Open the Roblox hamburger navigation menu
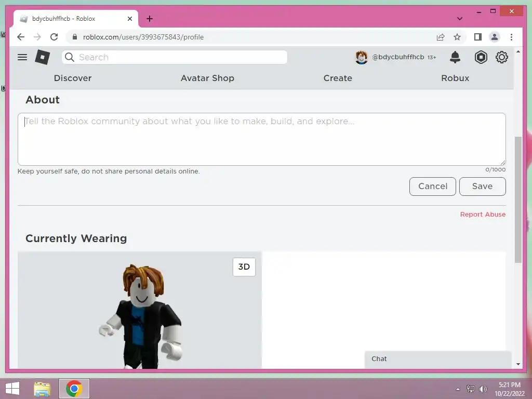Screen dimensions: 532x399 (22, 57)
